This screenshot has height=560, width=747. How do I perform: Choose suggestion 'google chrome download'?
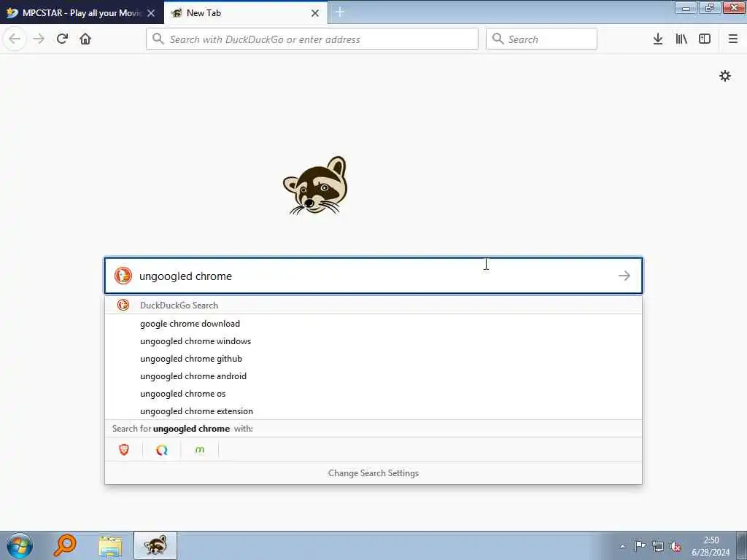tap(373, 323)
